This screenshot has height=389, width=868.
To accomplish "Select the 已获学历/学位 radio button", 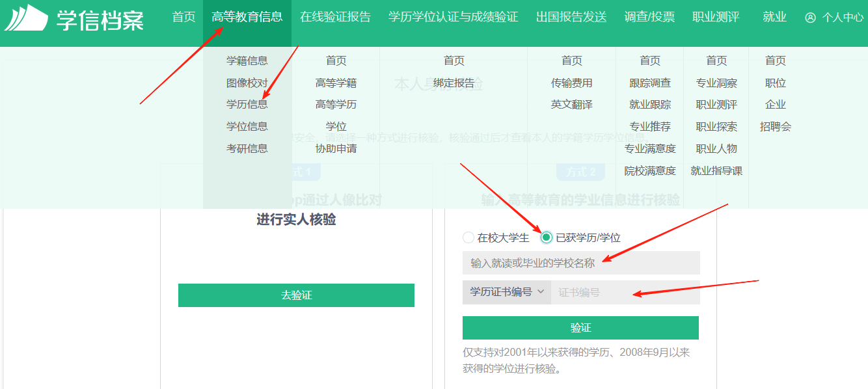I will [x=547, y=237].
